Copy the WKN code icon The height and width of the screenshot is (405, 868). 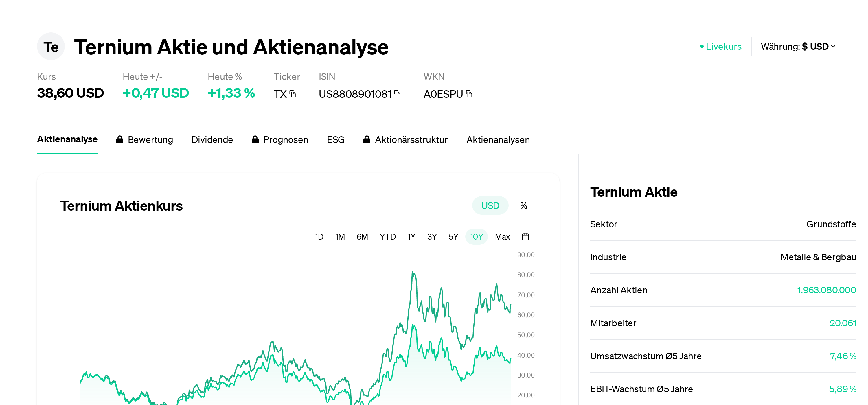[469, 94]
